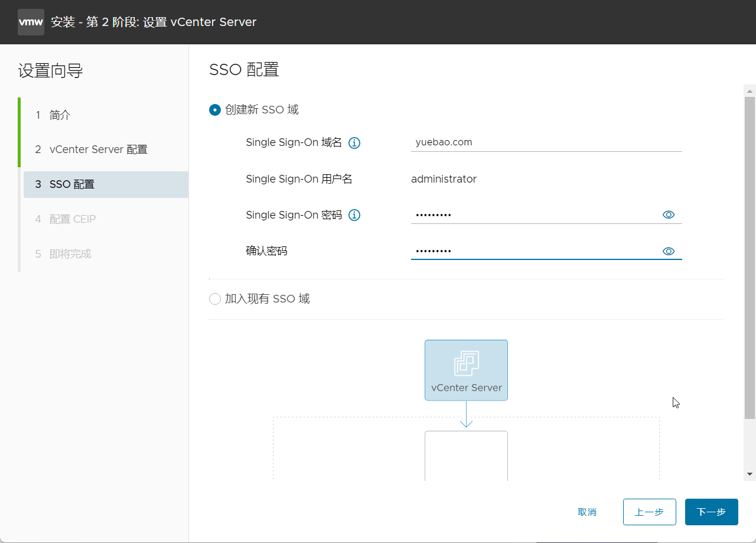756x543 pixels.
Task: Click 取消 to cancel the setup
Action: click(x=587, y=512)
